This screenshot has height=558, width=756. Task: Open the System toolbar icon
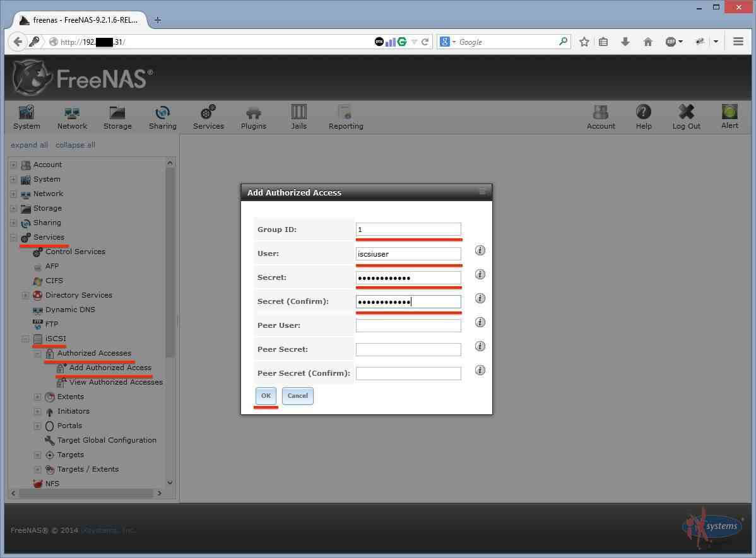(27, 117)
